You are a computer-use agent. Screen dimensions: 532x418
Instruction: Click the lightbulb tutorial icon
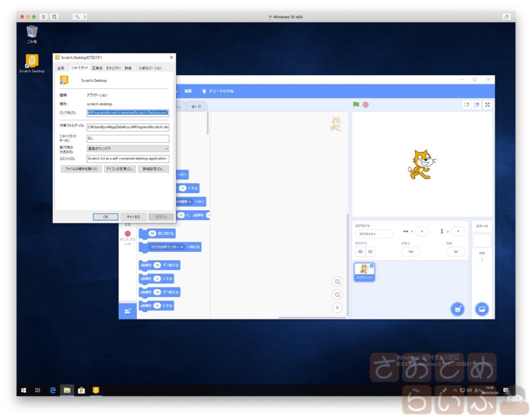[x=204, y=91]
